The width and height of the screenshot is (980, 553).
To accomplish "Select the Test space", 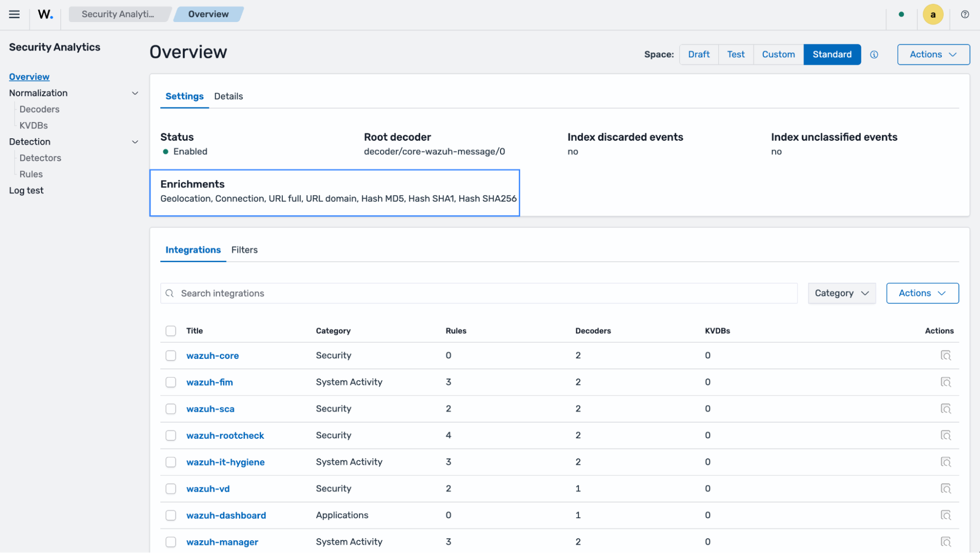I will pyautogui.click(x=735, y=54).
